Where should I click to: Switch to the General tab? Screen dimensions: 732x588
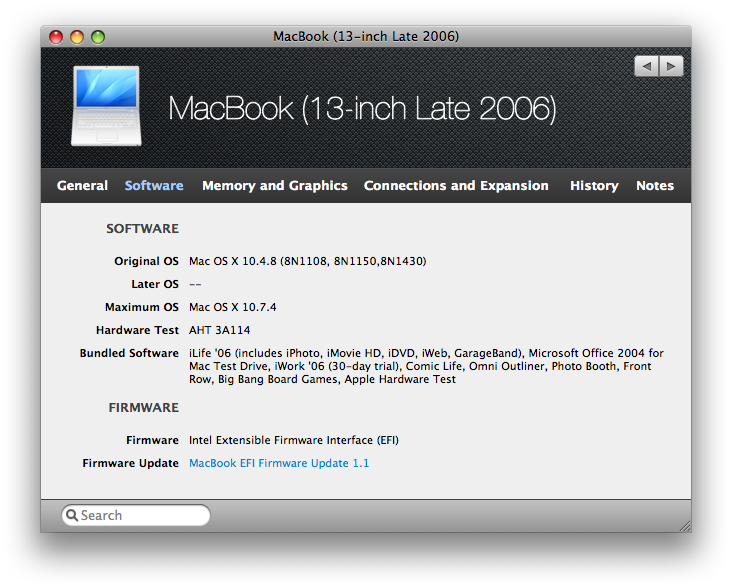coord(82,186)
